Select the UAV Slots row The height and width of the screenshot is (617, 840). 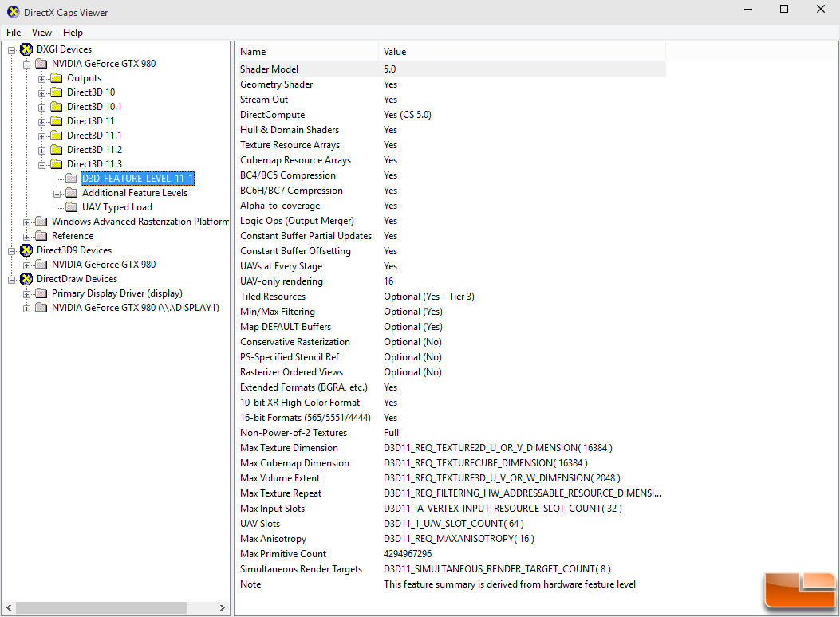pyautogui.click(x=451, y=524)
